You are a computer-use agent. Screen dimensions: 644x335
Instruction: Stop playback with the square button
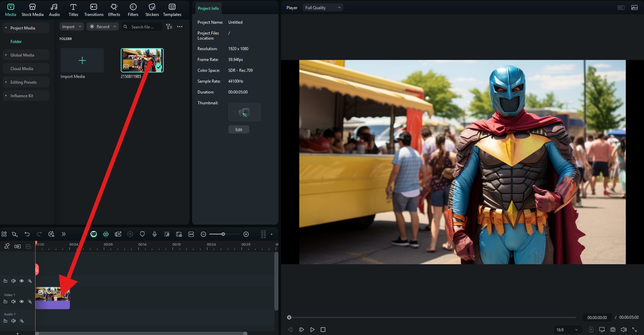click(x=323, y=330)
